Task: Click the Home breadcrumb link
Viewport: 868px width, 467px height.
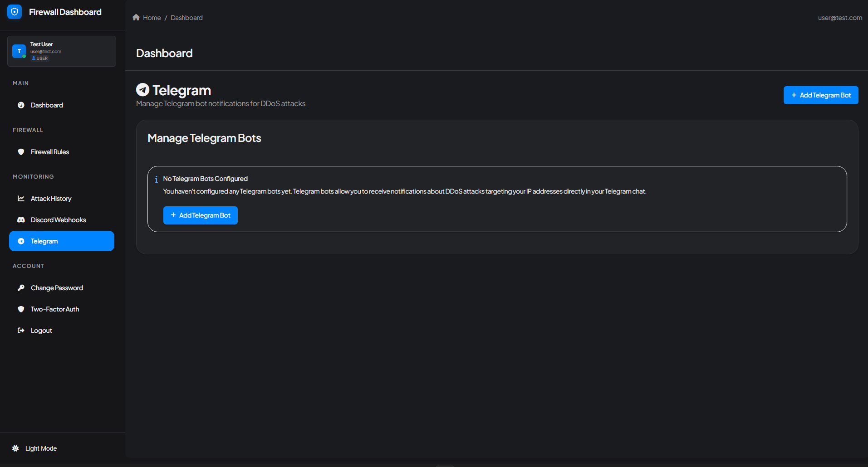Action: pos(152,18)
